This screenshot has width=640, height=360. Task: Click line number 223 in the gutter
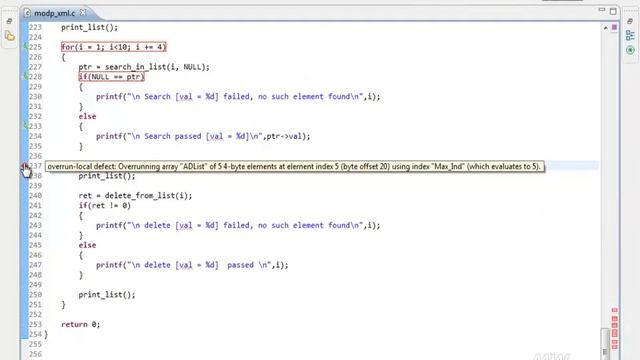[35, 27]
